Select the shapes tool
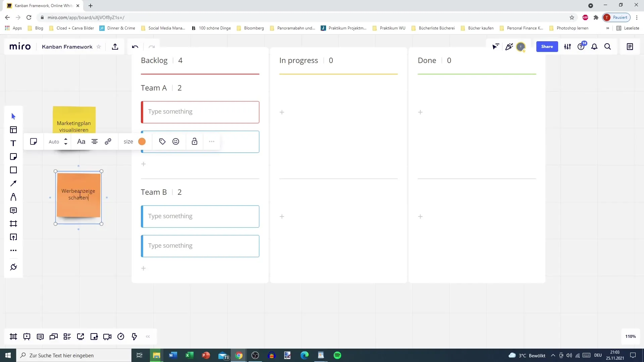The image size is (644, 362). [13, 170]
